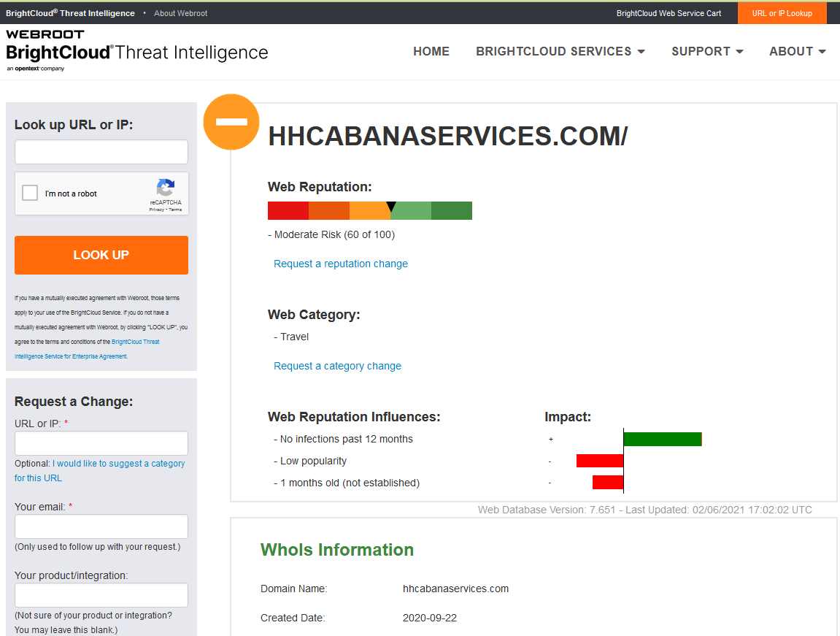Viewport: 840px width, 636px height.
Task: Click the Travel category text
Action: [295, 337]
